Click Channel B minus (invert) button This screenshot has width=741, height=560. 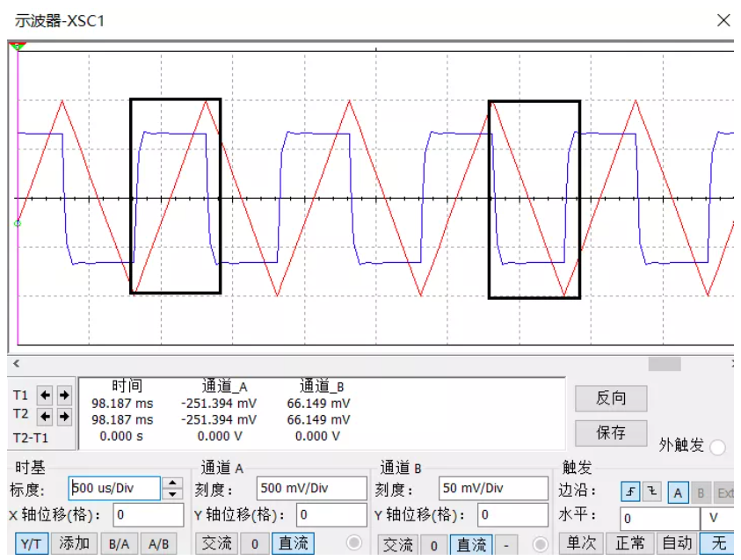[x=506, y=545]
